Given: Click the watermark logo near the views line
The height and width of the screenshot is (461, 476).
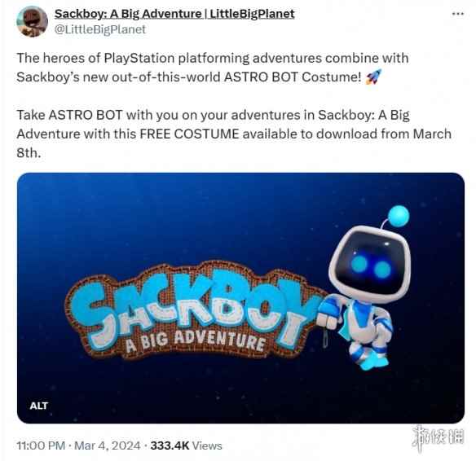Looking at the screenshot, I should click(x=438, y=437).
